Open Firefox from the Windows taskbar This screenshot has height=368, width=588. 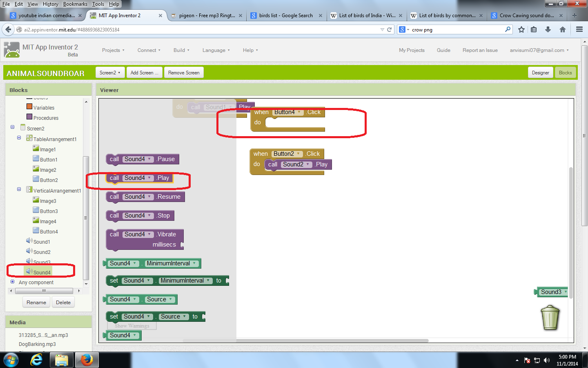tap(86, 360)
